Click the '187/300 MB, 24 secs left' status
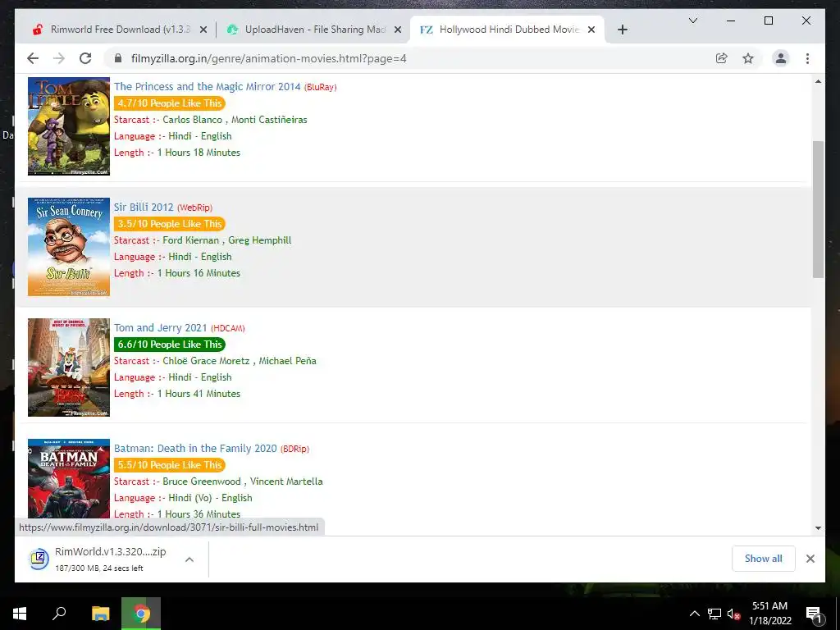The height and width of the screenshot is (630, 840). coord(99,568)
